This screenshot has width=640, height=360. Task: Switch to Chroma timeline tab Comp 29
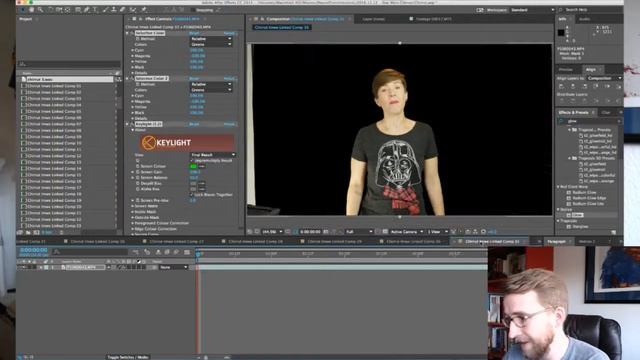pos(334,242)
